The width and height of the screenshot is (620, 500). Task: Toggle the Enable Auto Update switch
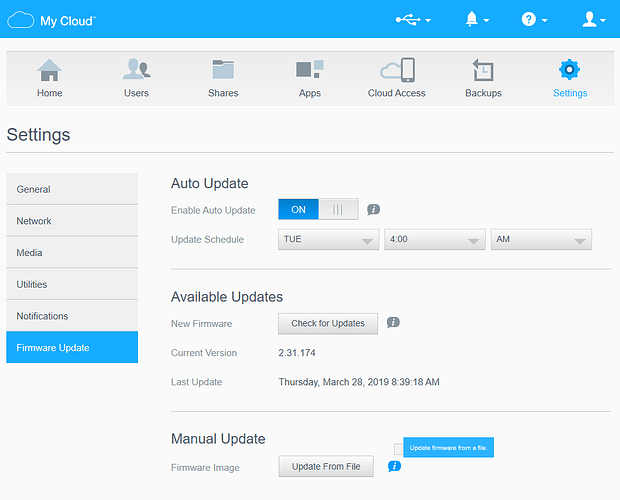(x=318, y=209)
